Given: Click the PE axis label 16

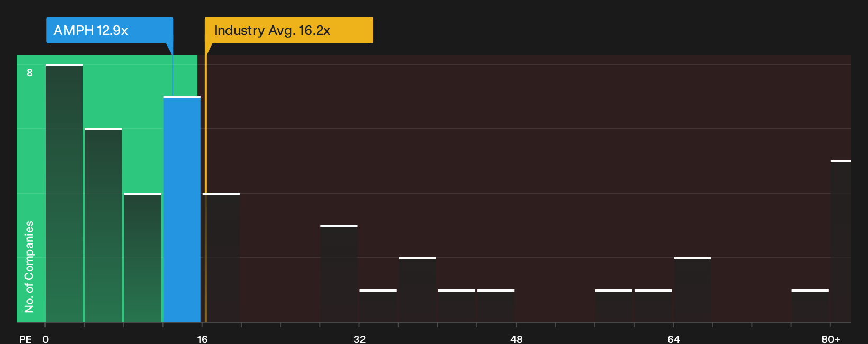Looking at the screenshot, I should [x=202, y=339].
